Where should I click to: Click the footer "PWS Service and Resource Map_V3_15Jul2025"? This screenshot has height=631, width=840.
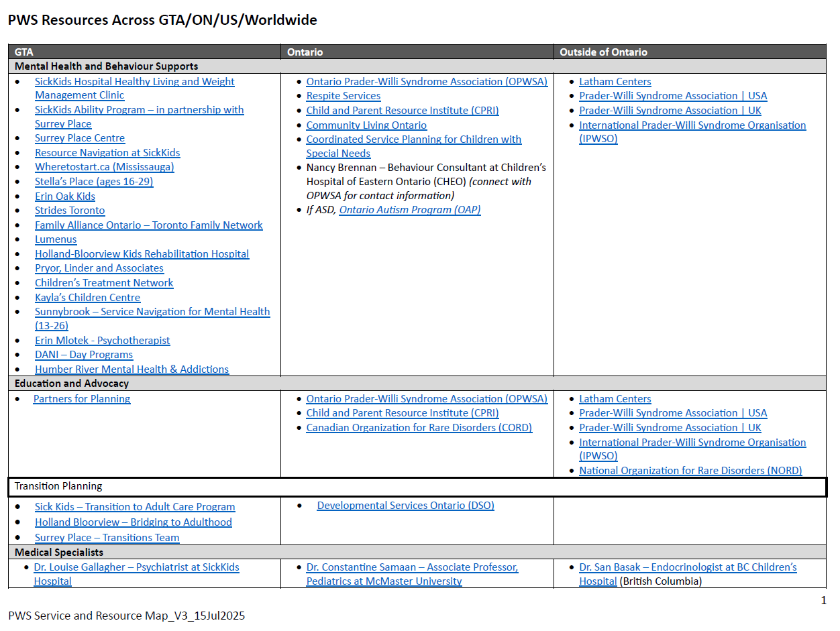[127, 616]
